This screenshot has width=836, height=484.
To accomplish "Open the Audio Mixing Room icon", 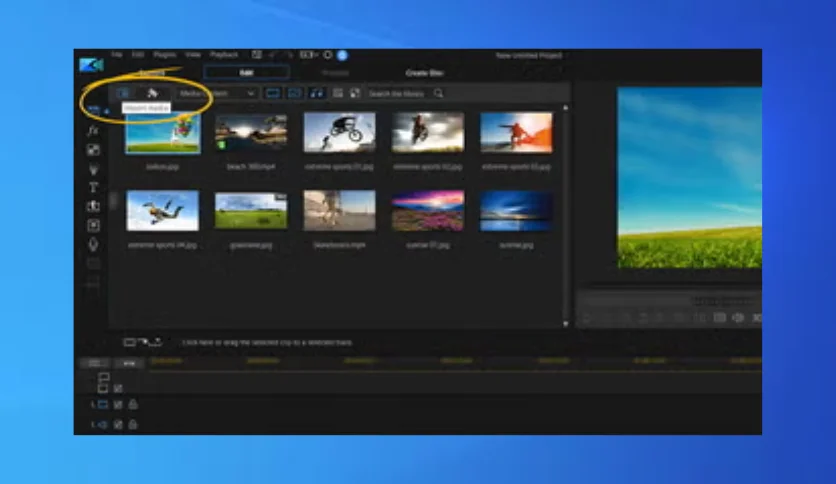I will (93, 225).
